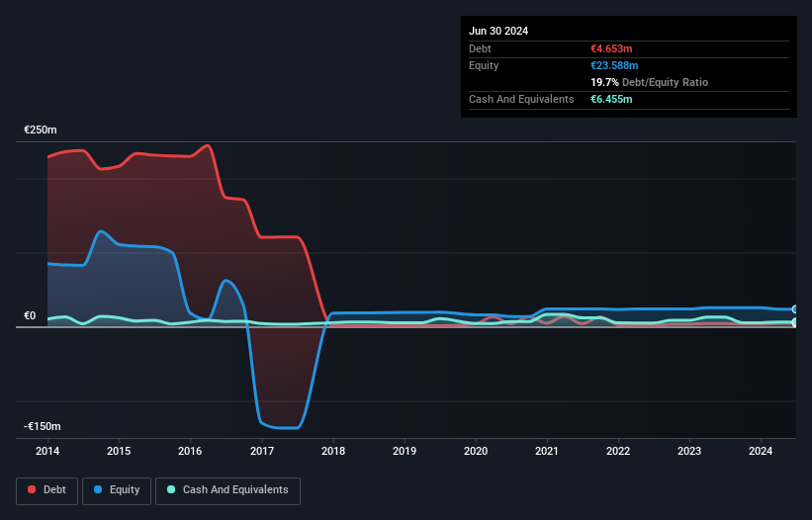This screenshot has height=520, width=812.
Task: Click the 2017 x-axis label
Action: pyautogui.click(x=262, y=451)
